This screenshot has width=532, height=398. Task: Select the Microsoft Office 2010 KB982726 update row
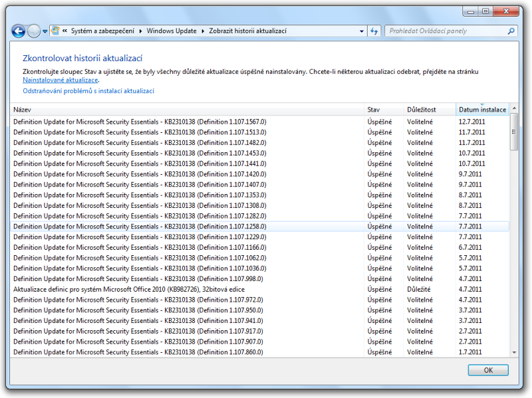click(x=260, y=290)
